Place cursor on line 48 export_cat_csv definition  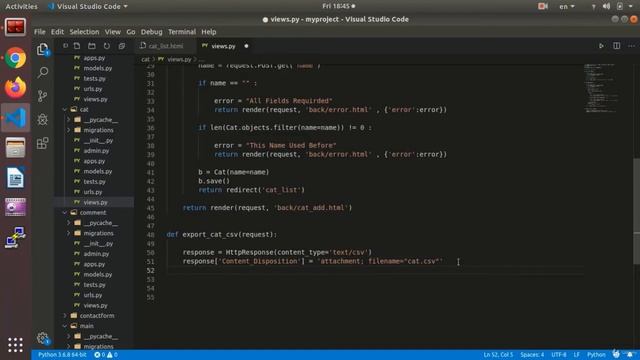pyautogui.click(x=222, y=235)
